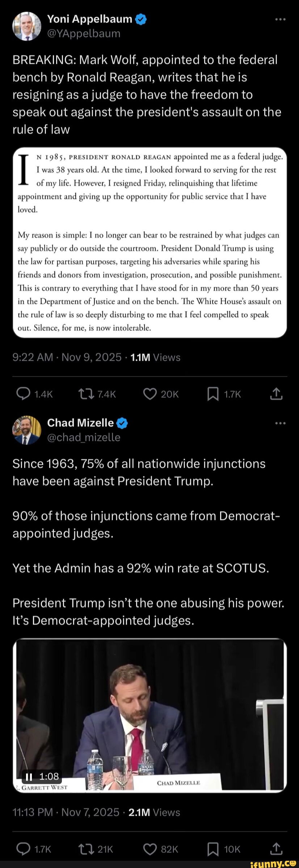Viewport: 299px width, 868px height.
Task: Bookmark Yoni Appelbaum's tweet
Action: [213, 394]
